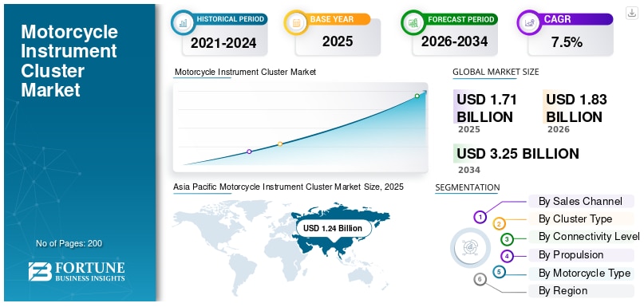Click the segmentation circular center icon
The height and width of the screenshot is (307, 644).
tap(469, 247)
